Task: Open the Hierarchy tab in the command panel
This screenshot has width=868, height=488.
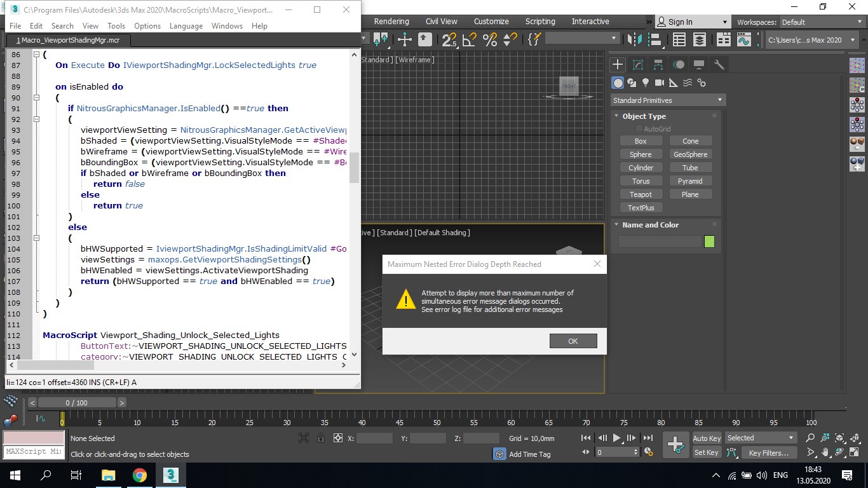Action: pos(658,64)
